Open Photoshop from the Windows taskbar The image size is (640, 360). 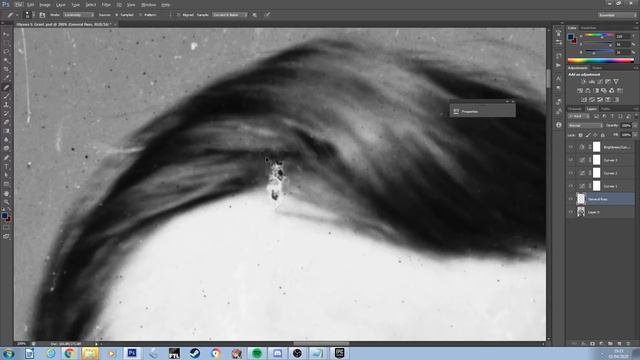pyautogui.click(x=132, y=353)
